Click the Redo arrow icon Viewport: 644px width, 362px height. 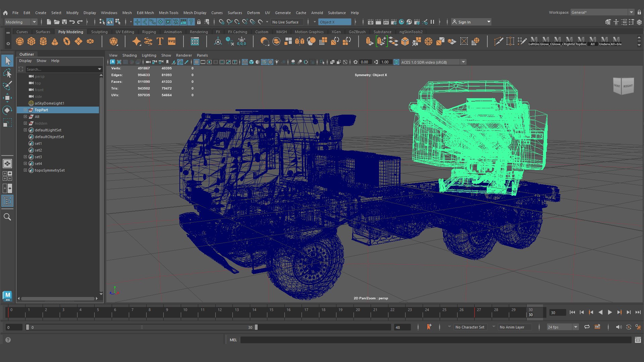pyautogui.click(x=80, y=22)
